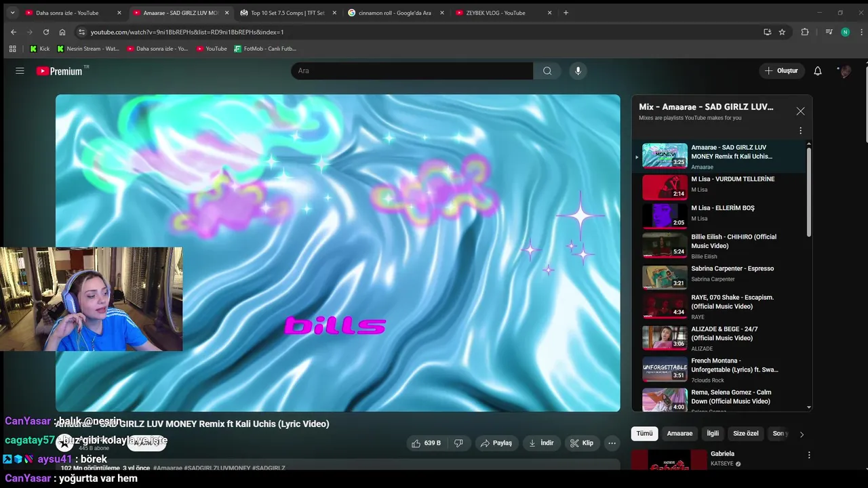Screen dimensions: 868x488
Task: Click the main video player
Action: pos(338,253)
